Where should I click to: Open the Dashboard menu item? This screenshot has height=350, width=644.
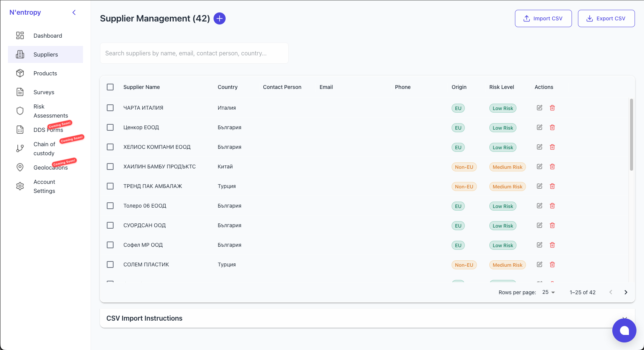tap(48, 36)
